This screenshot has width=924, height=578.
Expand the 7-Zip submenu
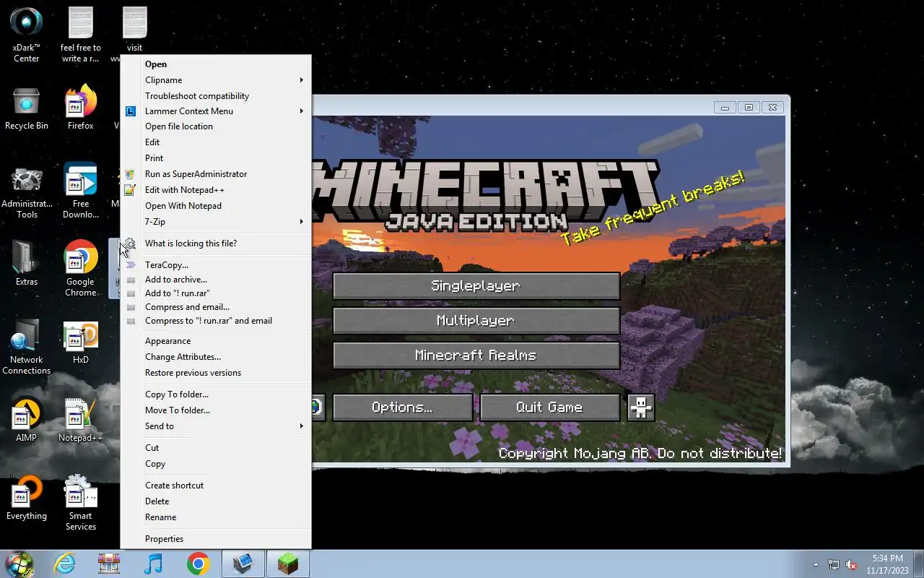tap(216, 222)
